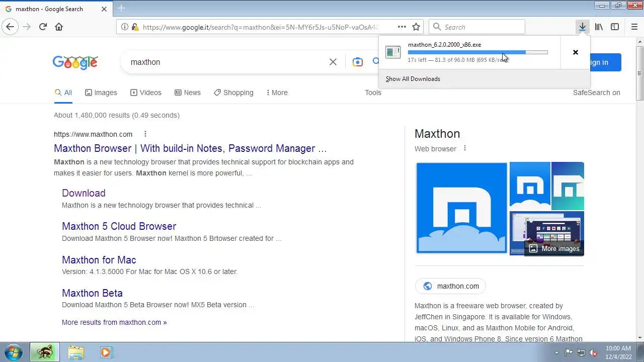This screenshot has height=362, width=644.
Task: Click SafeSearch on setting
Action: pyautogui.click(x=596, y=93)
